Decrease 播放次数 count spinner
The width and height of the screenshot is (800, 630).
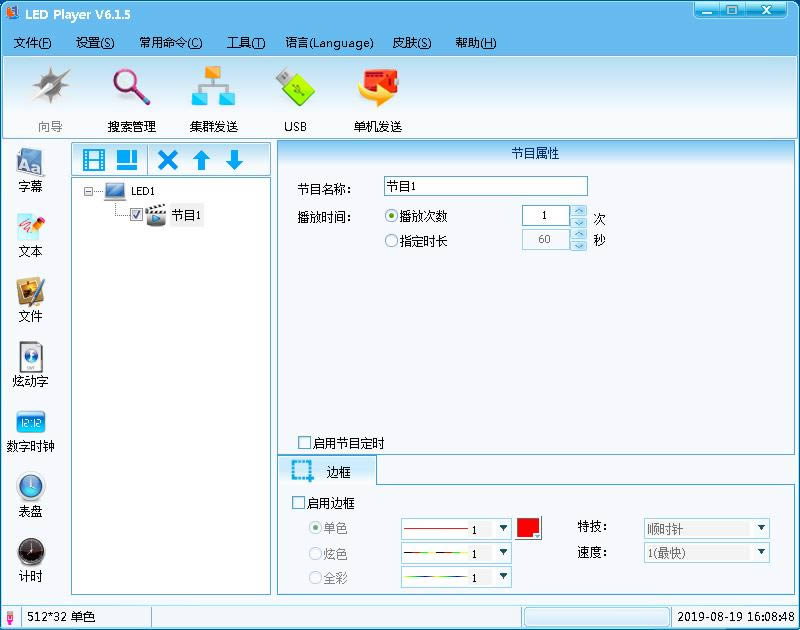[x=579, y=222]
